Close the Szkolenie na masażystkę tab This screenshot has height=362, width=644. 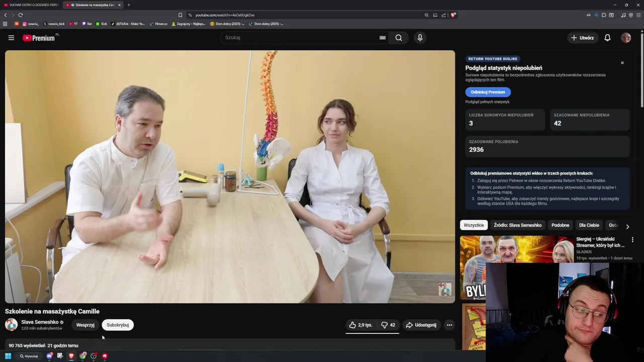tap(119, 5)
